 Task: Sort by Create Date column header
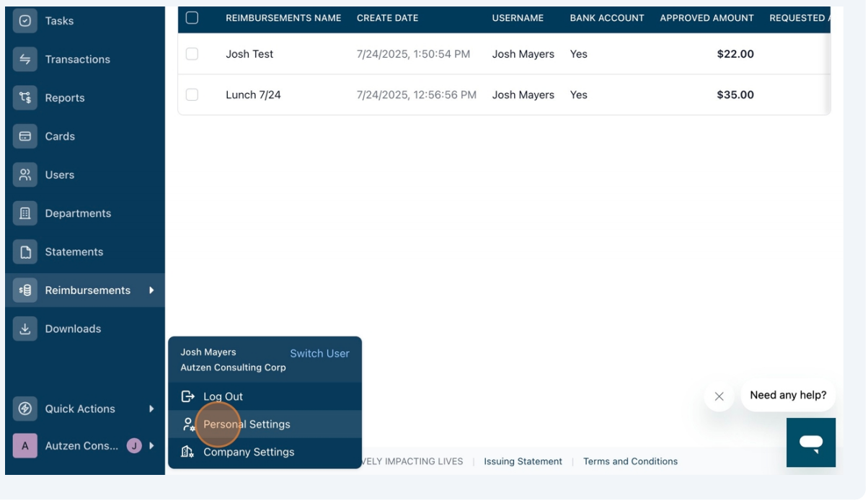point(387,18)
